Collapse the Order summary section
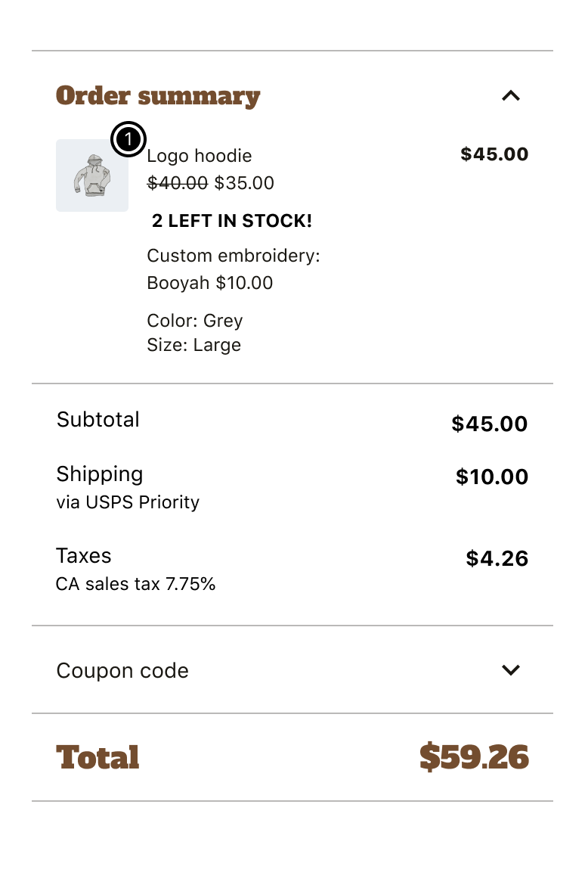The image size is (588, 885). (x=511, y=96)
